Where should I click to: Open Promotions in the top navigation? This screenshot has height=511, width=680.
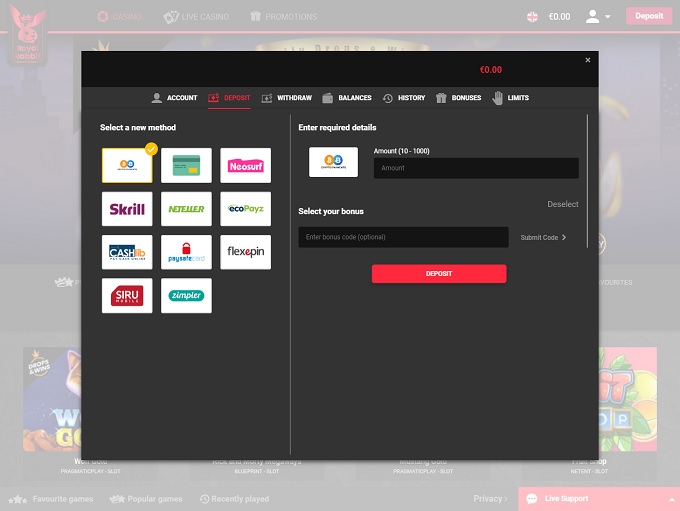pos(284,16)
